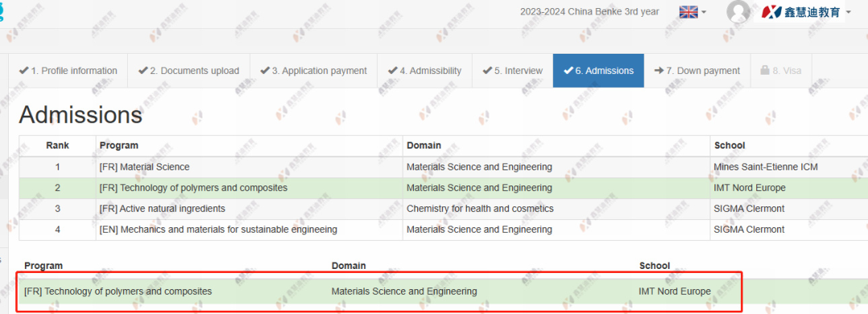Select the active Admissions step tab

click(x=599, y=71)
